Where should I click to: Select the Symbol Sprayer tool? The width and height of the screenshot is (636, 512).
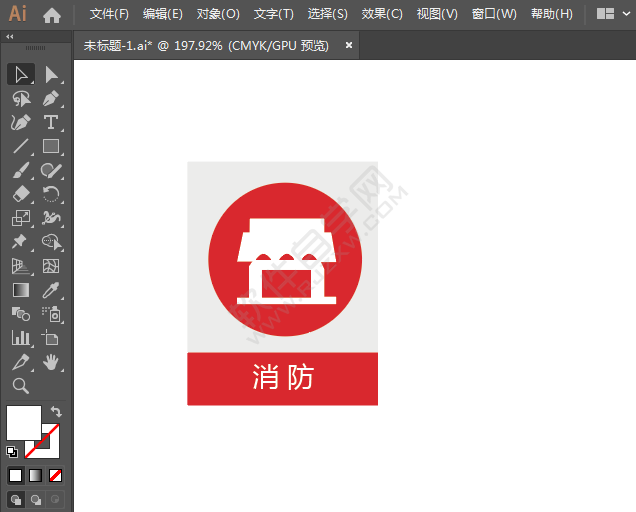52,314
